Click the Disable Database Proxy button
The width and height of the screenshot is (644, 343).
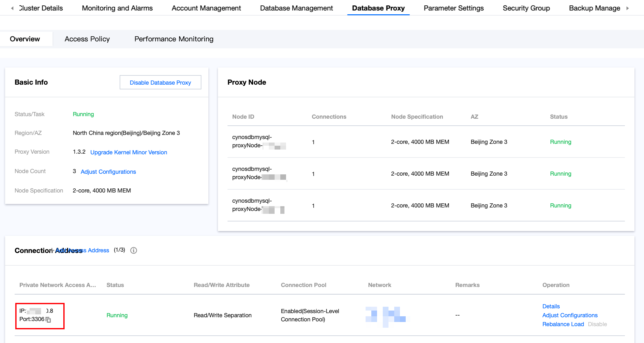[x=160, y=82]
